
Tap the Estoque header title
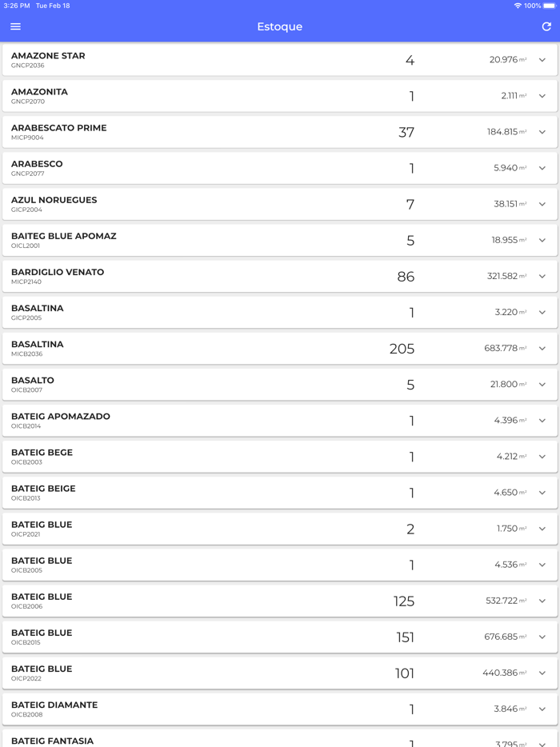pyautogui.click(x=279, y=26)
